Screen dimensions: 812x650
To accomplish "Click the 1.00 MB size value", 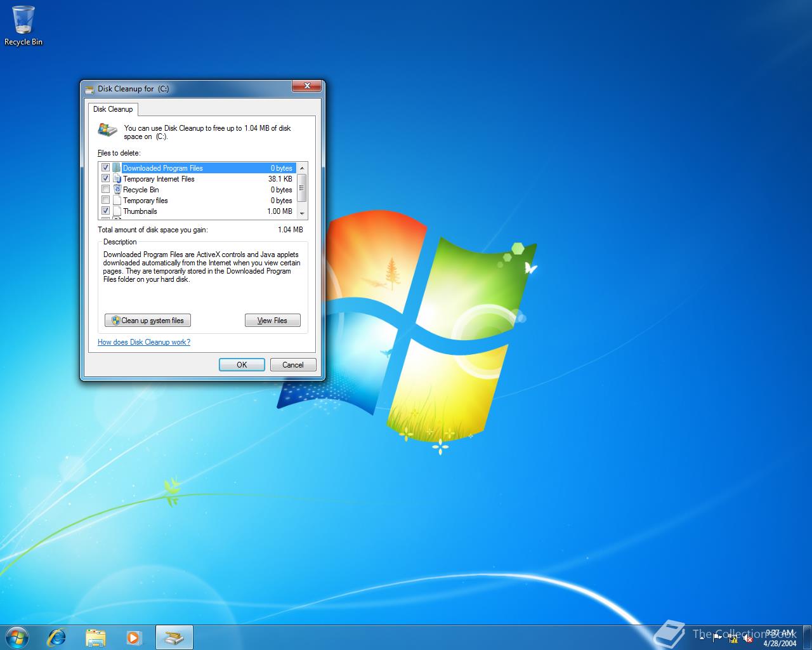I will [280, 211].
